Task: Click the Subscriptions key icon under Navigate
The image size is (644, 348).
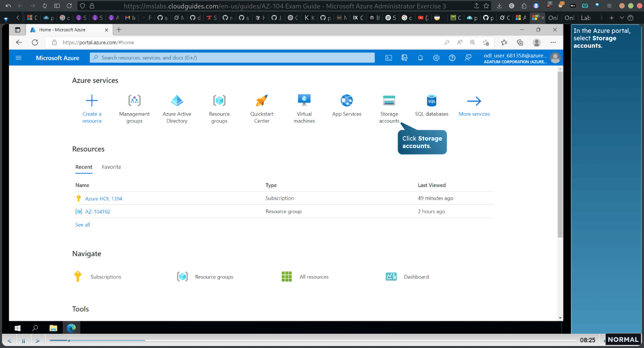Action: (x=78, y=277)
